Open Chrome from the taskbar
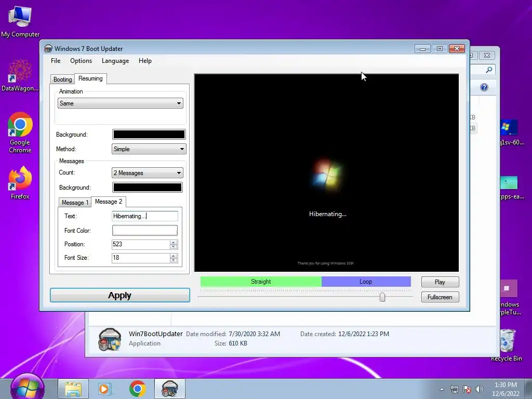 tap(137, 389)
